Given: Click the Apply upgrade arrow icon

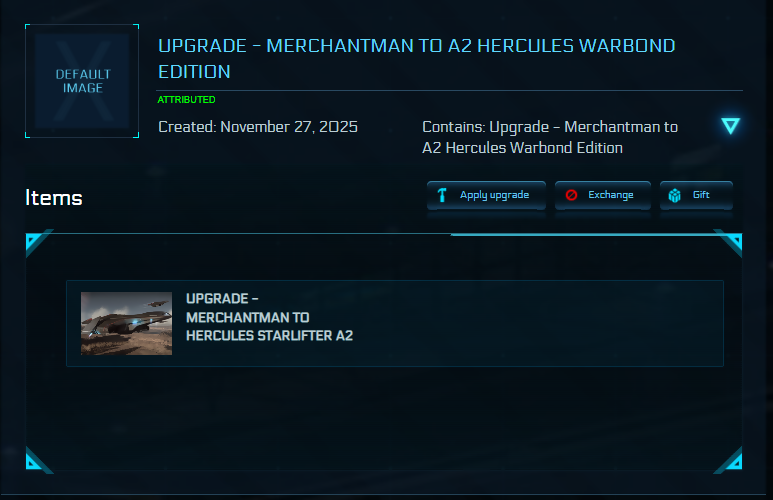Looking at the screenshot, I should coord(442,195).
